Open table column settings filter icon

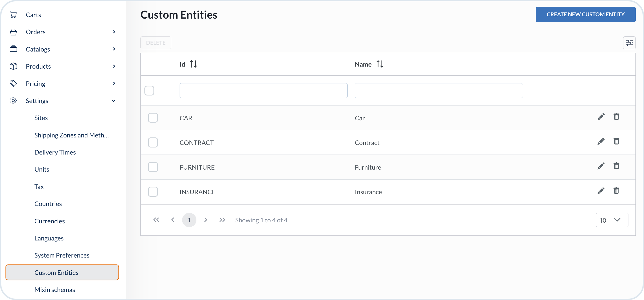629,43
